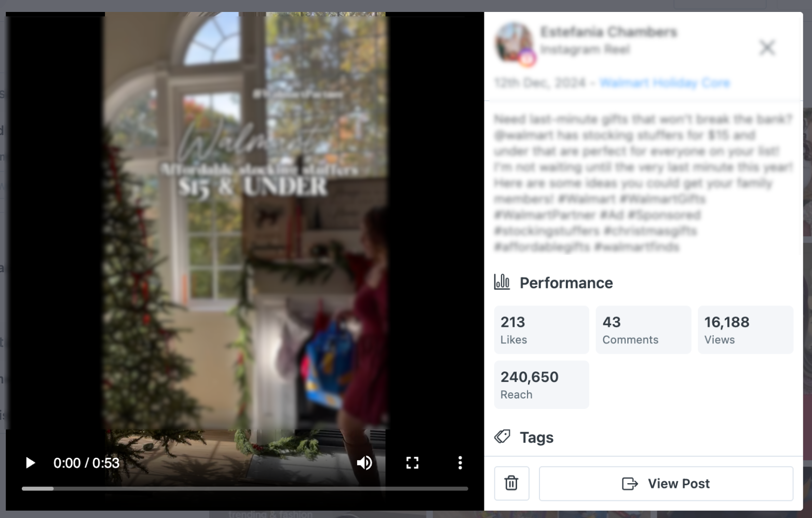Click the Performance bar chart icon
812x518 pixels.
(502, 282)
